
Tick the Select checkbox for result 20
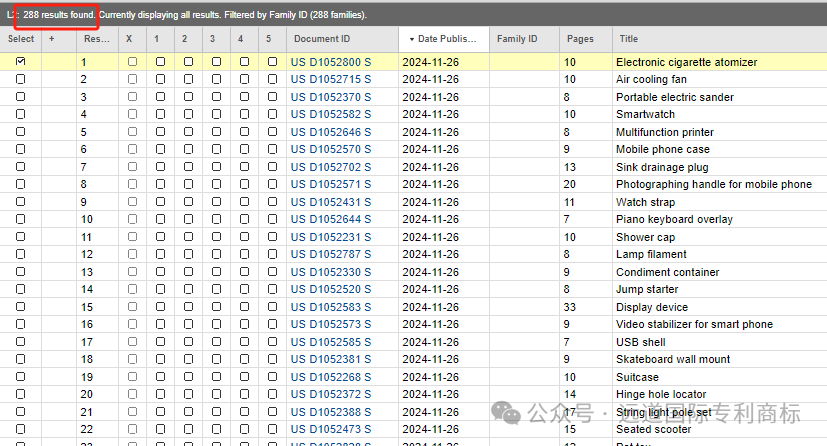click(x=21, y=394)
